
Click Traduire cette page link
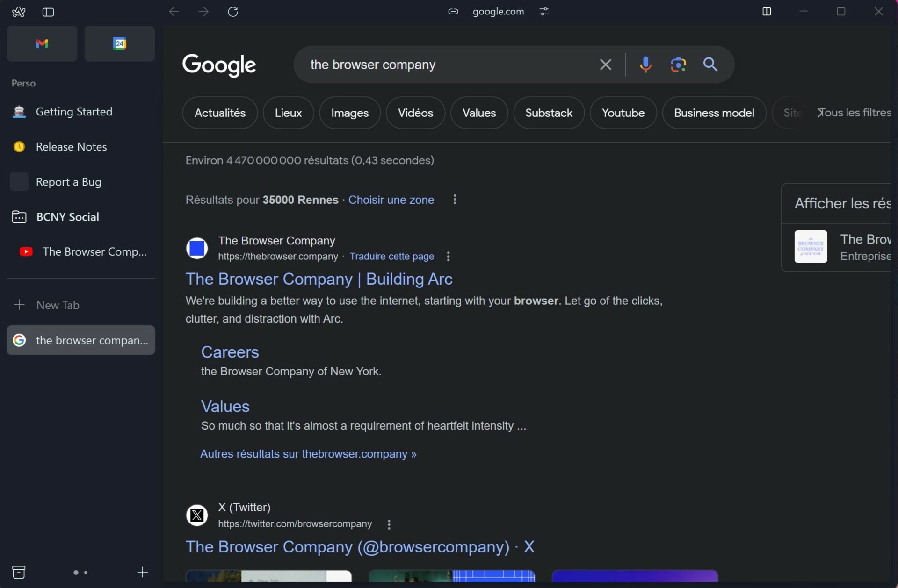click(391, 256)
